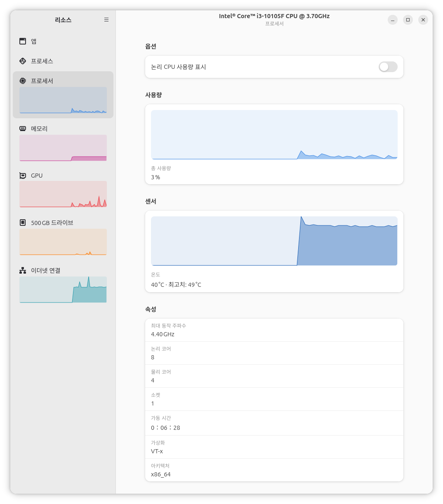Switch to the GPU sidebar entry

[63, 190]
